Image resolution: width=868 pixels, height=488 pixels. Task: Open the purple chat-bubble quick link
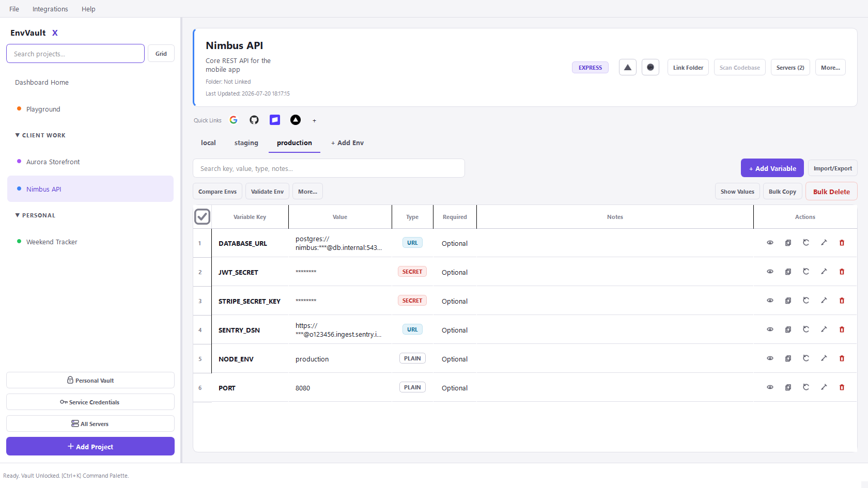point(275,120)
